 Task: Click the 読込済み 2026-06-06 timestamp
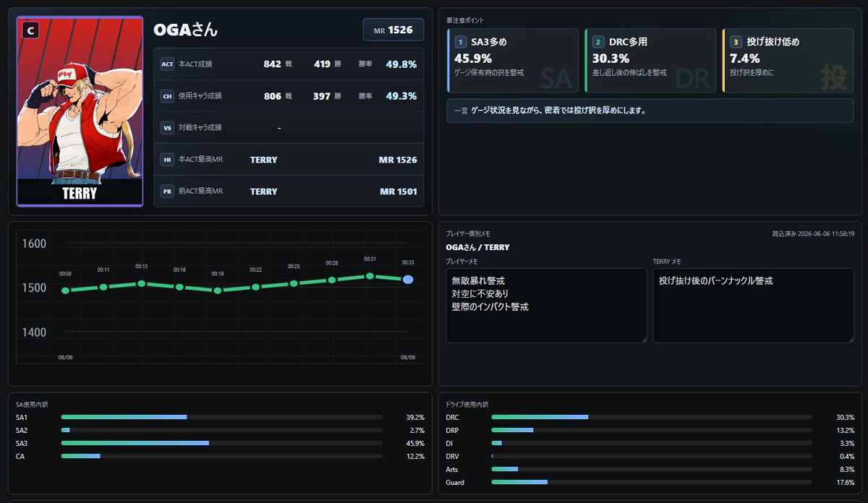tap(813, 233)
